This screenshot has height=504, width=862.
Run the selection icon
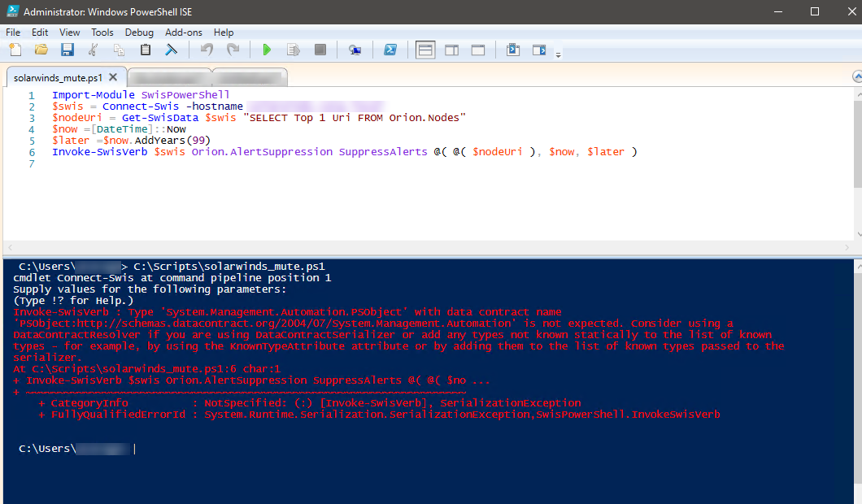point(294,50)
